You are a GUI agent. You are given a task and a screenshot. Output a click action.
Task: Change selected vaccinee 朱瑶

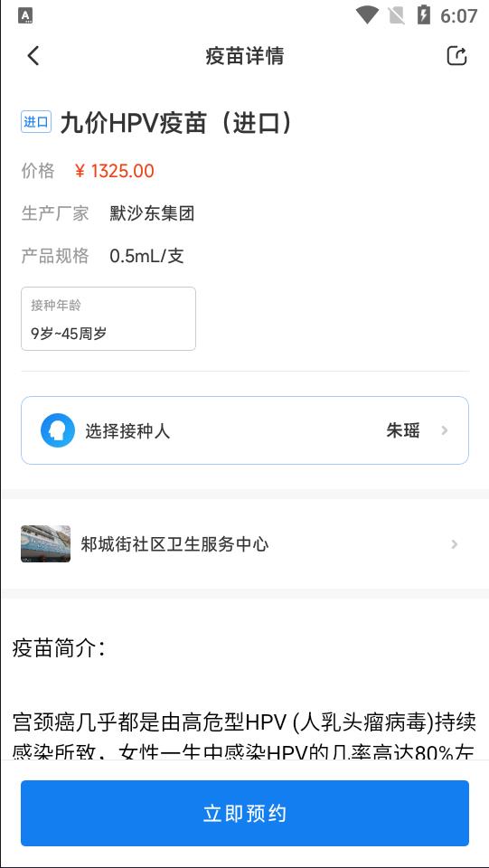pos(403,430)
